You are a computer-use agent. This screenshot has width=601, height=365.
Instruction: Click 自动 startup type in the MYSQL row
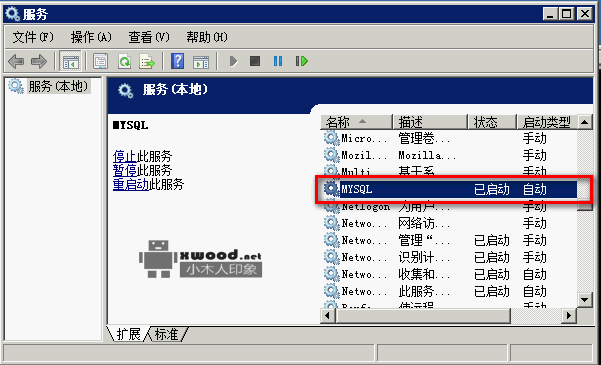click(x=535, y=189)
